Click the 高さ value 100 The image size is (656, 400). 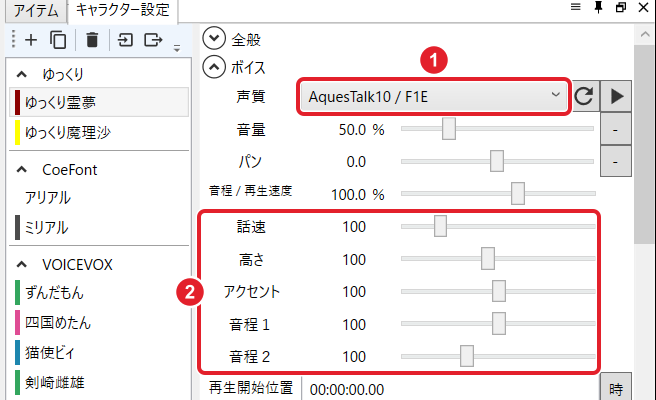pos(354,259)
